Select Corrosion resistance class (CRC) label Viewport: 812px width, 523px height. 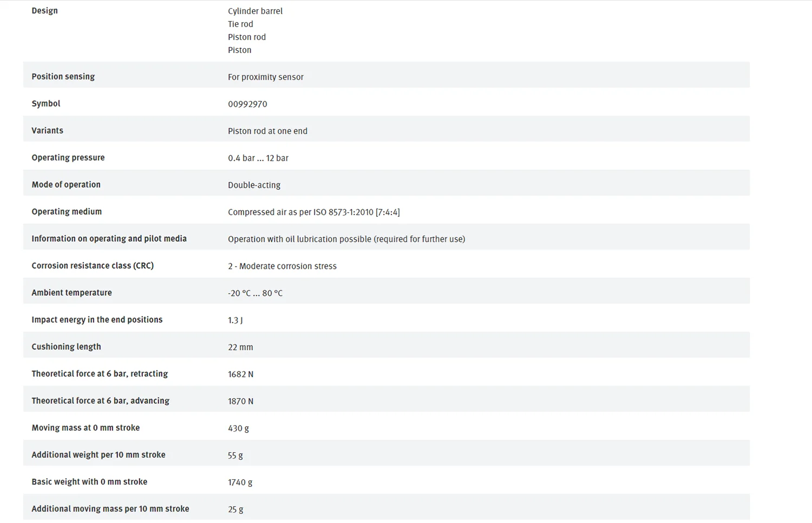point(93,266)
